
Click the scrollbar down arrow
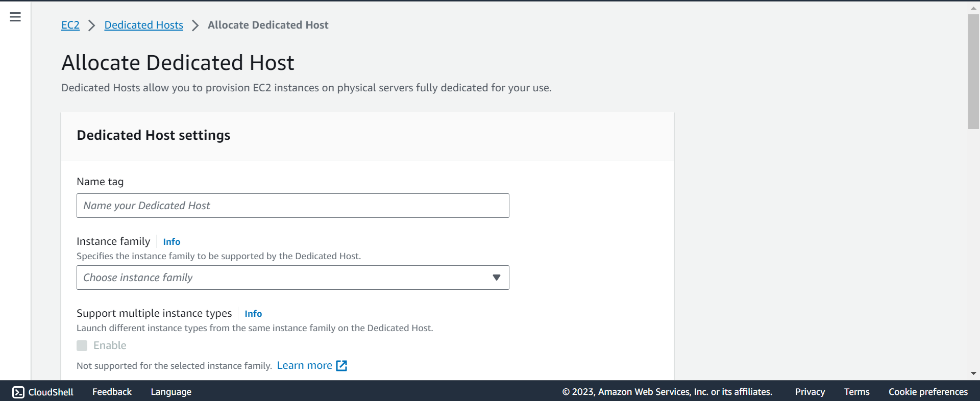pyautogui.click(x=973, y=373)
